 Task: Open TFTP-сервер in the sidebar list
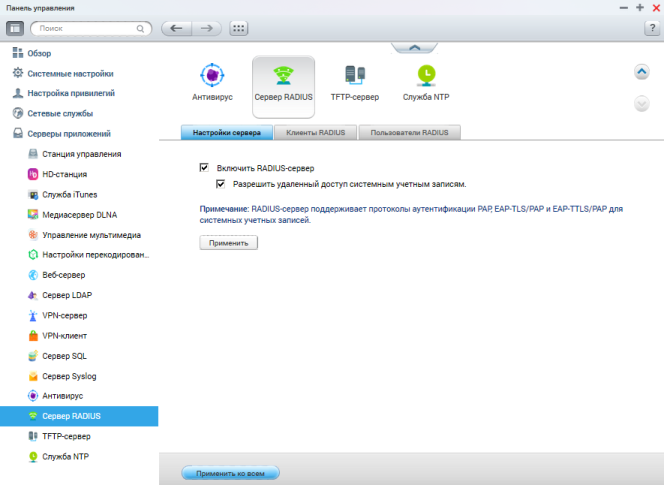coord(59,436)
